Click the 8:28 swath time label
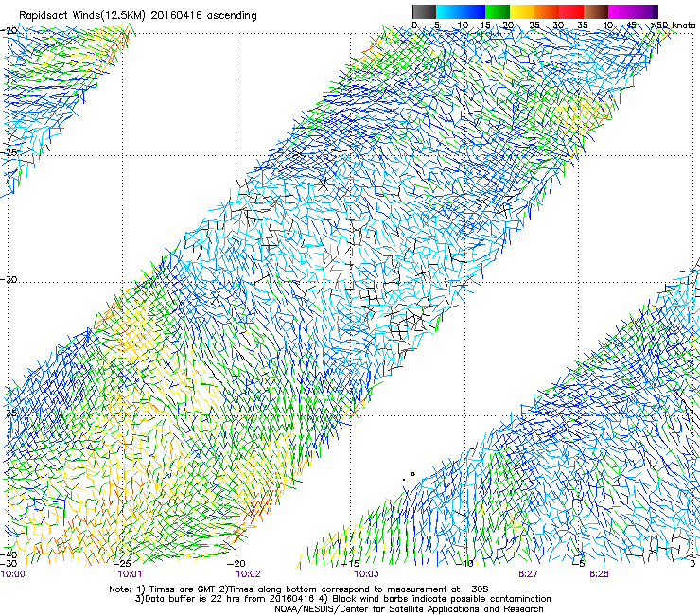The width and height of the screenshot is (700, 615). pos(599,574)
